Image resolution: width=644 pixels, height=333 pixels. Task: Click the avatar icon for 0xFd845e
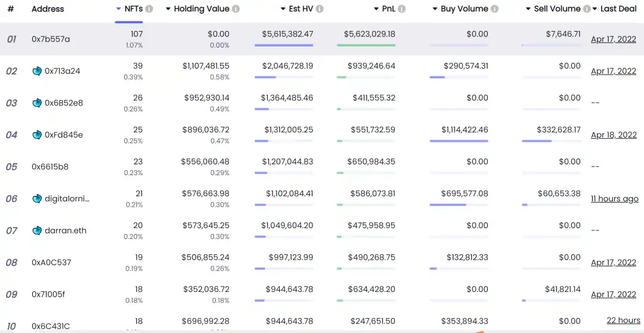click(x=37, y=135)
